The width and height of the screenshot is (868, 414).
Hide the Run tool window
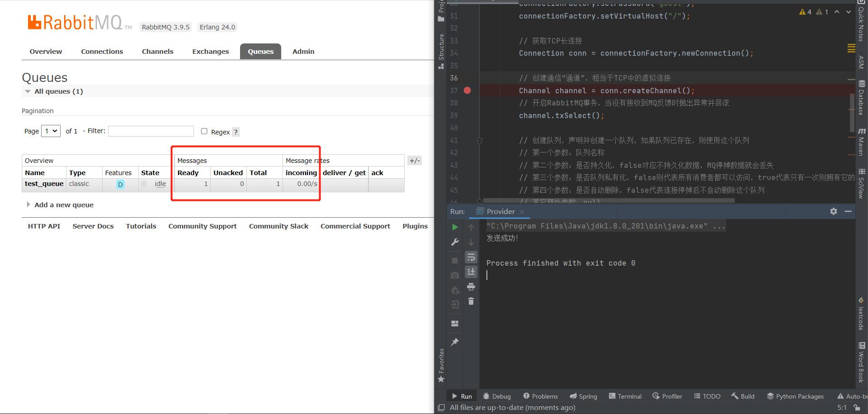pos(848,211)
